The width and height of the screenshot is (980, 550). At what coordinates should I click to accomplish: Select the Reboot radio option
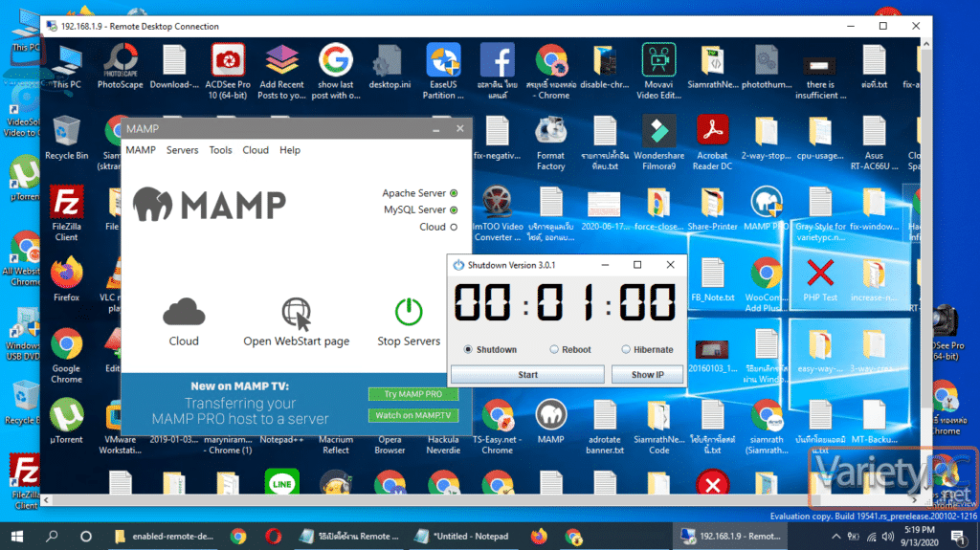554,349
